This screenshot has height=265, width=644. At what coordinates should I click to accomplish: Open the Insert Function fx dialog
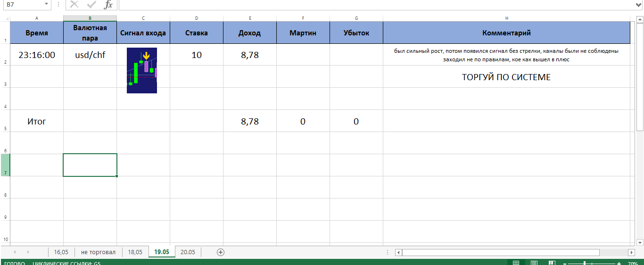coord(108,5)
